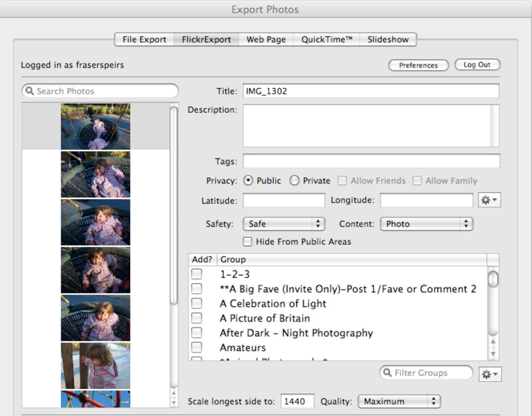The width and height of the screenshot is (532, 416).
Task: Click the photo list vertical scrollbar thumb
Action: point(174,206)
